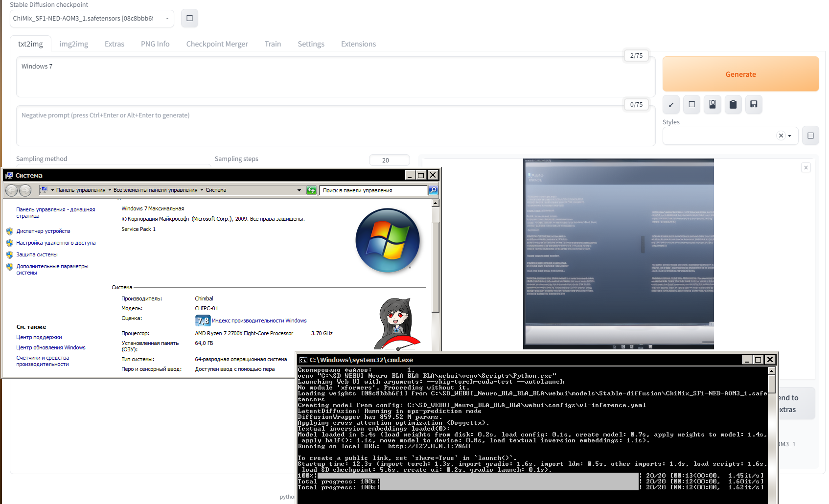Click the arrow icon to read last generation parameters
This screenshot has width=829, height=504.
coord(671,104)
